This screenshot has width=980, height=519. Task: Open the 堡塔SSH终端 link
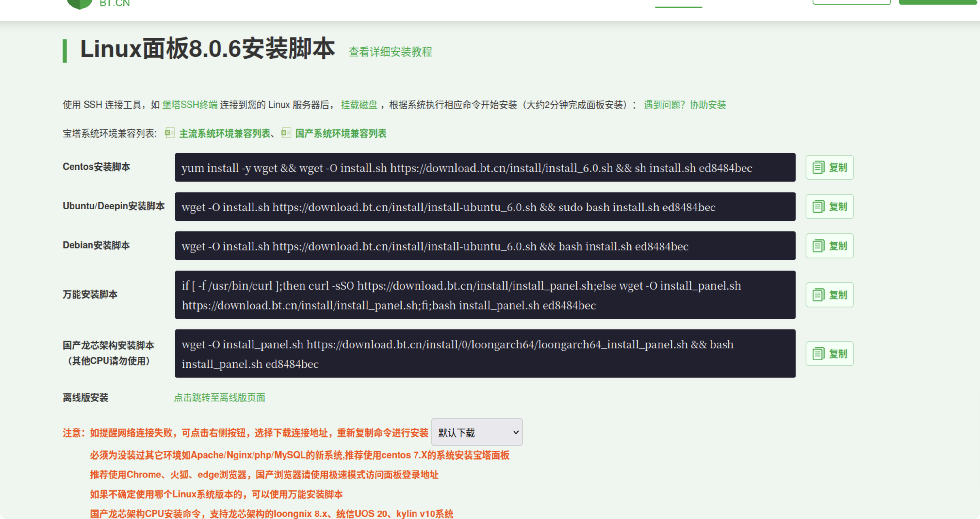189,105
